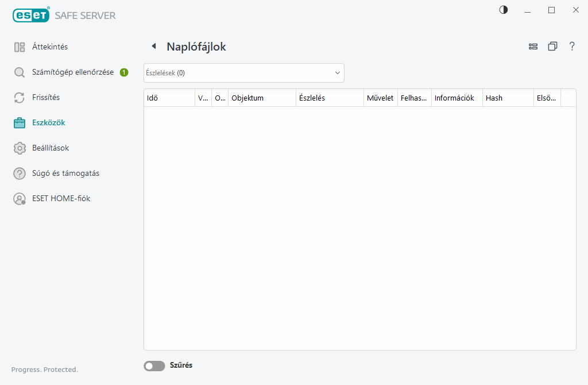Viewport: 588px width, 385px height.
Task: Expand the Észlelések (0) log dropdown
Action: pyautogui.click(x=243, y=73)
